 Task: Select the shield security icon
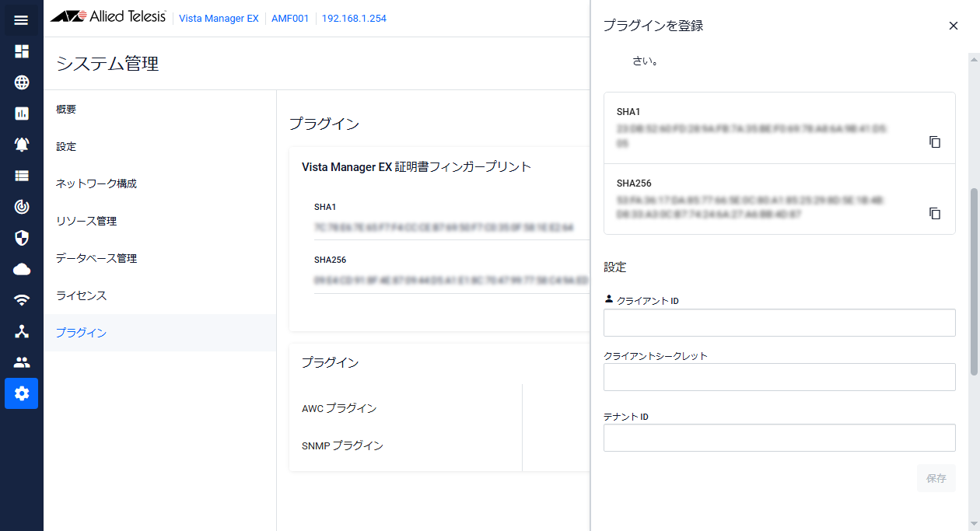[21, 238]
